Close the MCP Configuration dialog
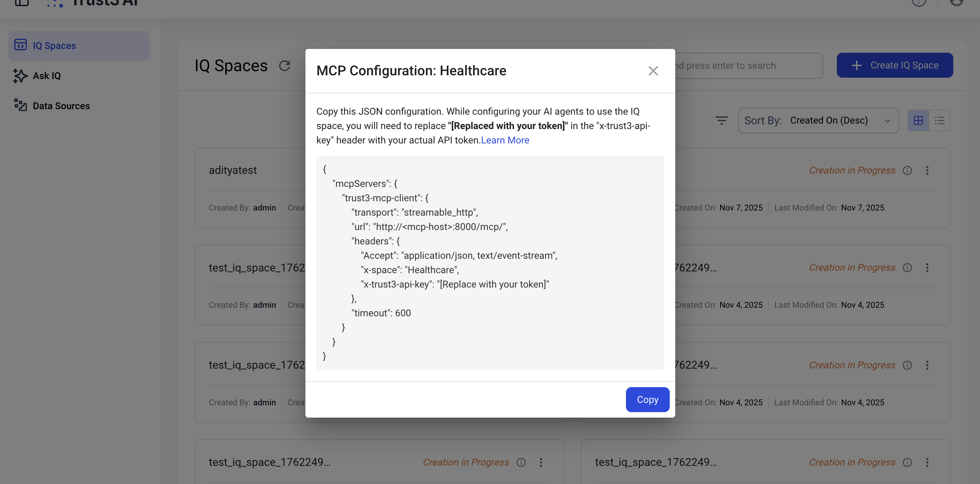980x484 pixels. click(653, 71)
